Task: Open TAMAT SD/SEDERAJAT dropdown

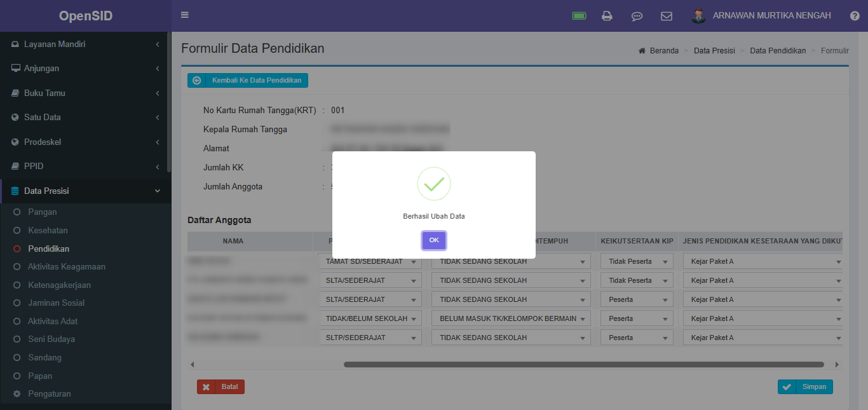Action: point(370,261)
